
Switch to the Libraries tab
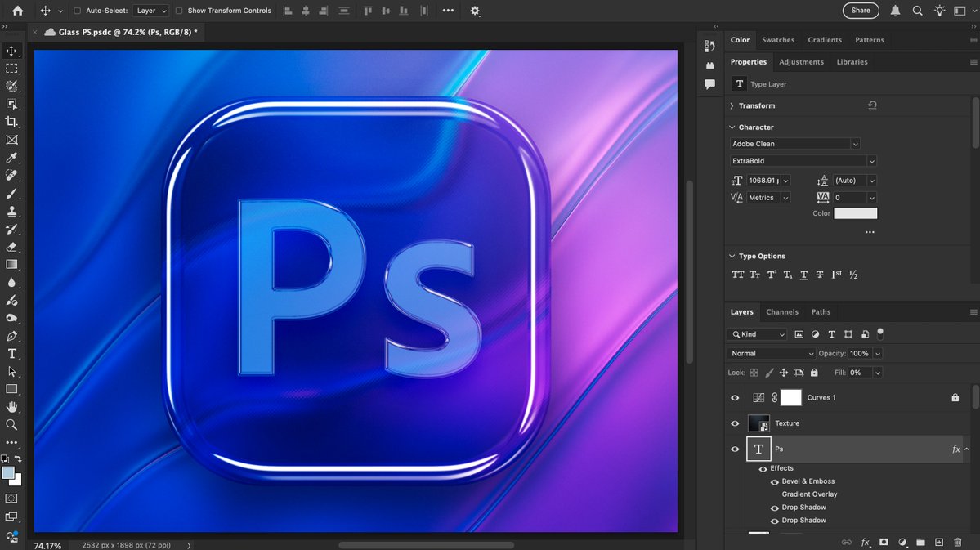(x=852, y=62)
